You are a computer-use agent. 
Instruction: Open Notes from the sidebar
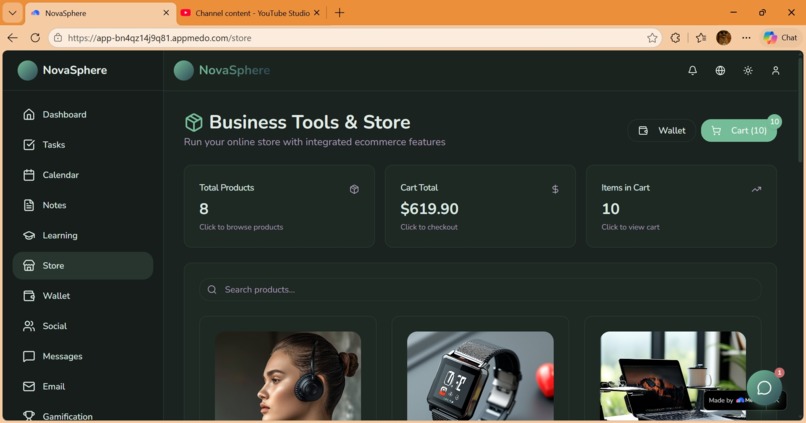click(83, 205)
